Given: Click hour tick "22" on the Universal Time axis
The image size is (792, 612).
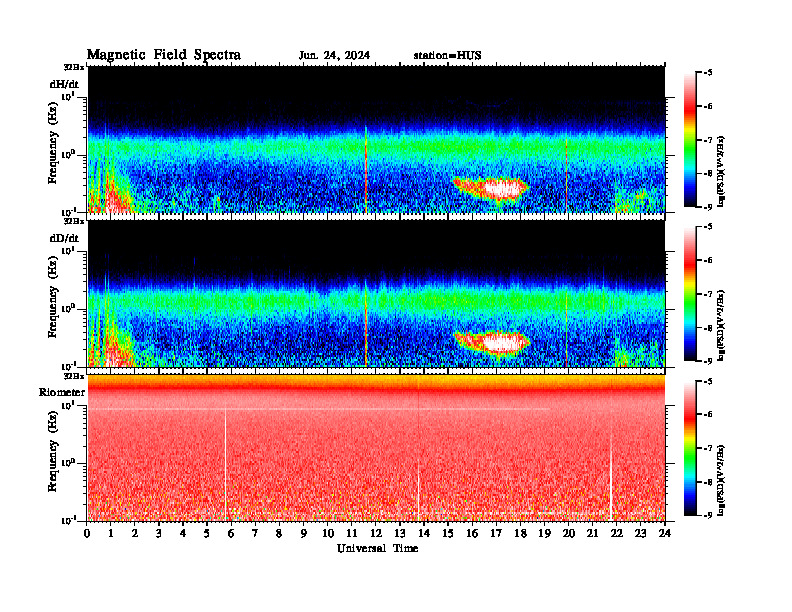Looking at the screenshot, I should click(617, 534).
